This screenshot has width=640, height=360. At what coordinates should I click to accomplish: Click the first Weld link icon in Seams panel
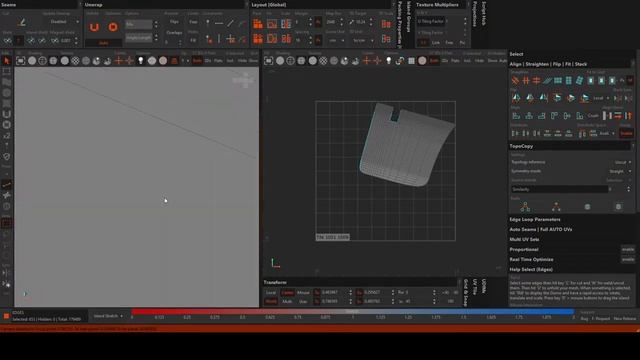(x=7, y=40)
